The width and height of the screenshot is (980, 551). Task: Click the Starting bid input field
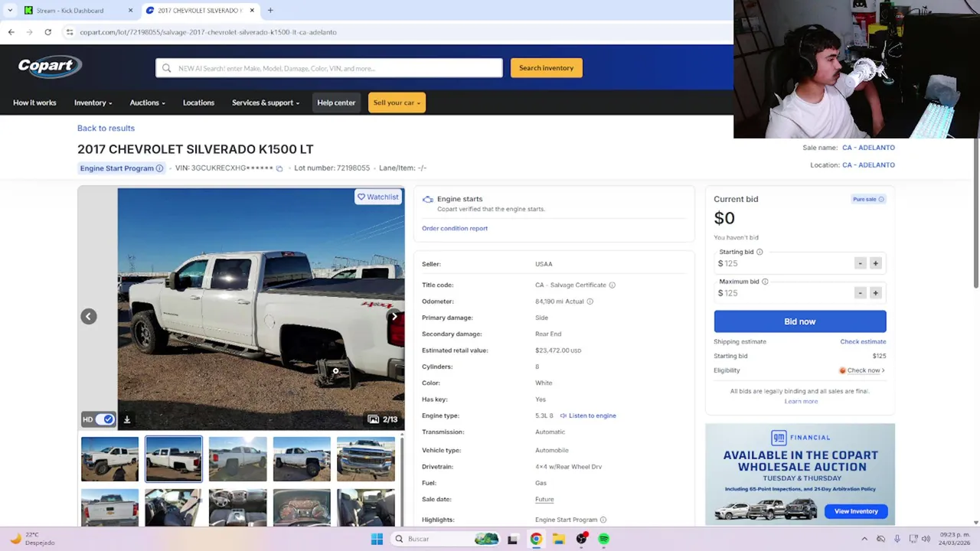click(x=783, y=263)
